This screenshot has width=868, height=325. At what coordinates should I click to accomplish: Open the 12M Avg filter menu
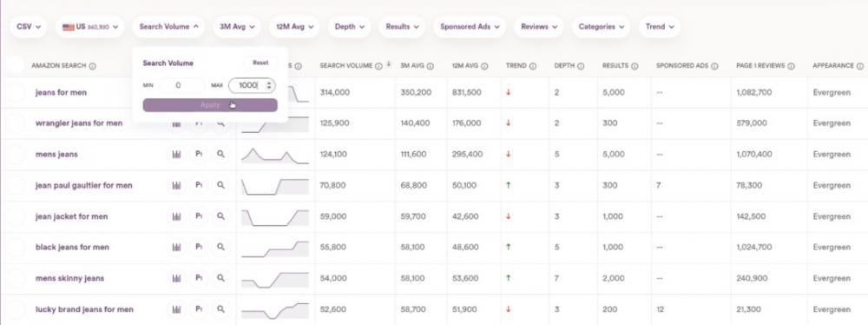click(294, 27)
